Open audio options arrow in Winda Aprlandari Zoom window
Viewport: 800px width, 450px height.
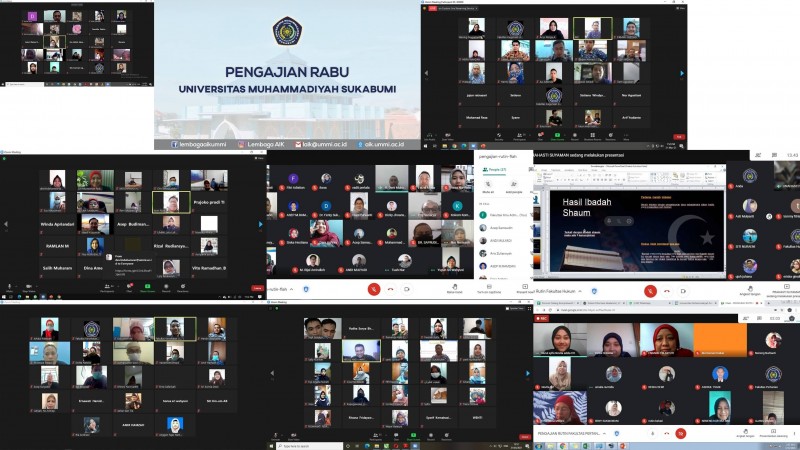point(16,286)
